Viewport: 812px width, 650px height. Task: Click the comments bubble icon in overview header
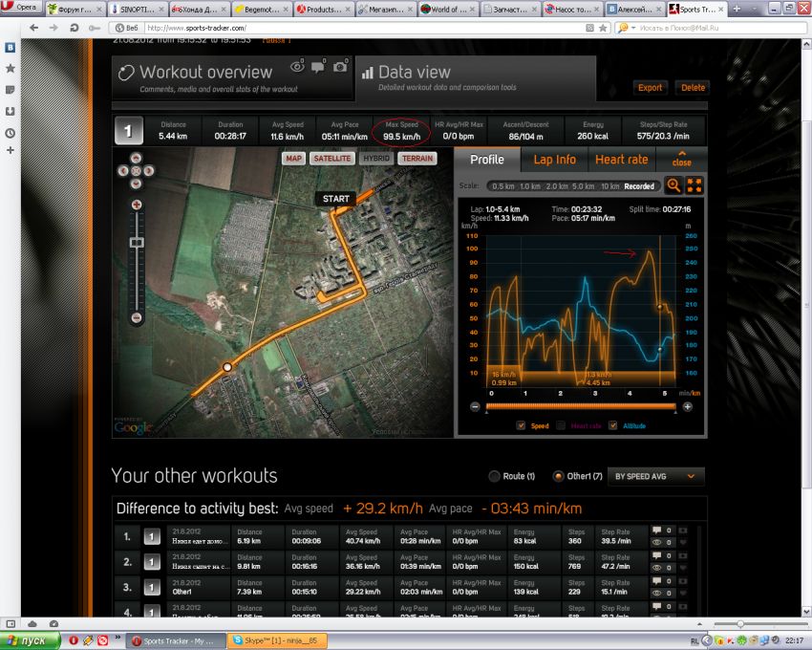[x=318, y=66]
